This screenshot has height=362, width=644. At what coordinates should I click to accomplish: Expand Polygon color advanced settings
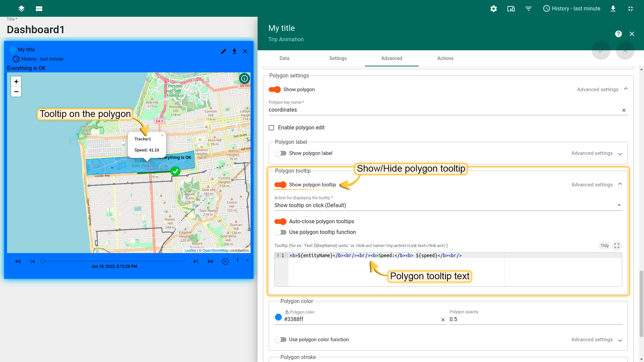[x=597, y=340]
